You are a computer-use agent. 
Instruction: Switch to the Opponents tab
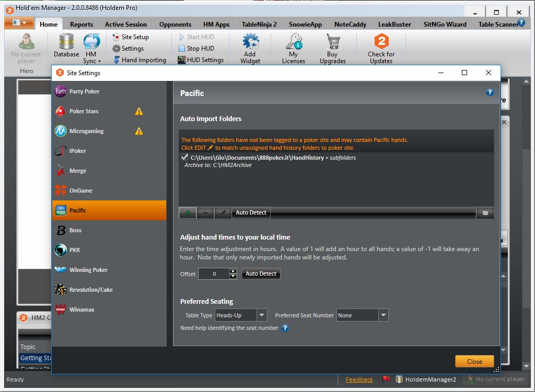(x=176, y=24)
